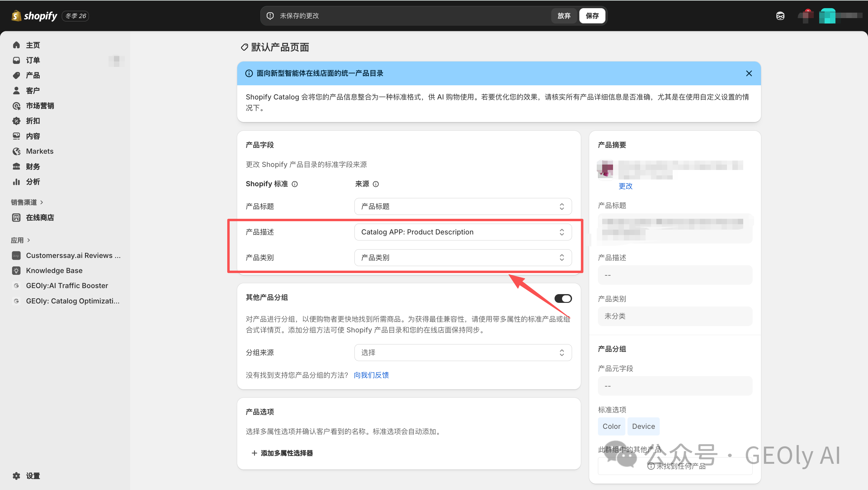The height and width of the screenshot is (490, 868).
Task: Click the 向我们反馈 link
Action: click(x=371, y=375)
